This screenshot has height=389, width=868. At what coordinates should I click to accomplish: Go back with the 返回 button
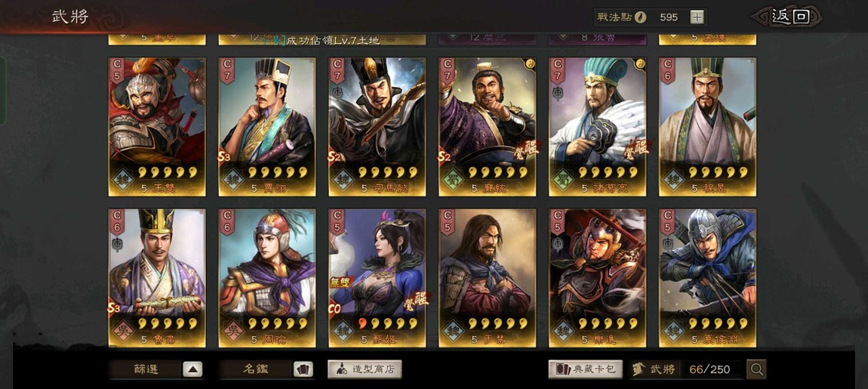tap(787, 17)
